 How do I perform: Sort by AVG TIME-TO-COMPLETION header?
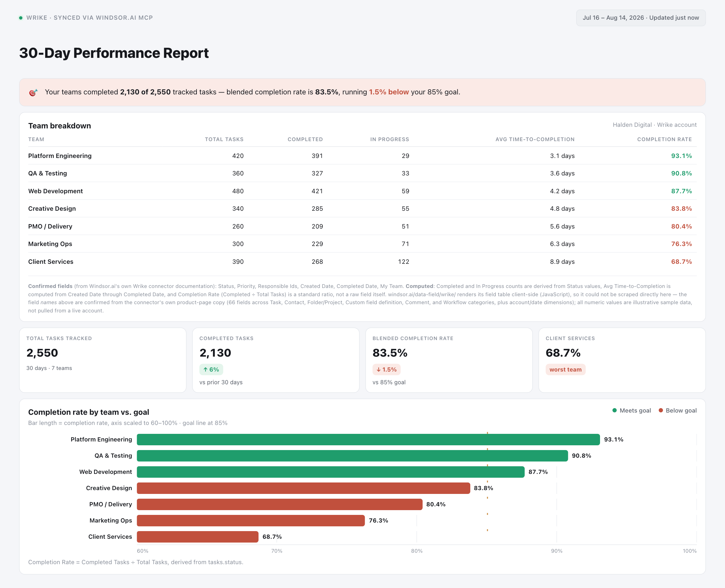535,139
